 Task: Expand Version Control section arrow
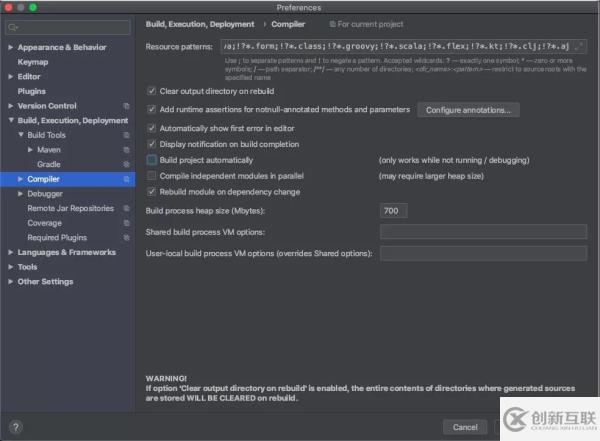tap(11, 106)
